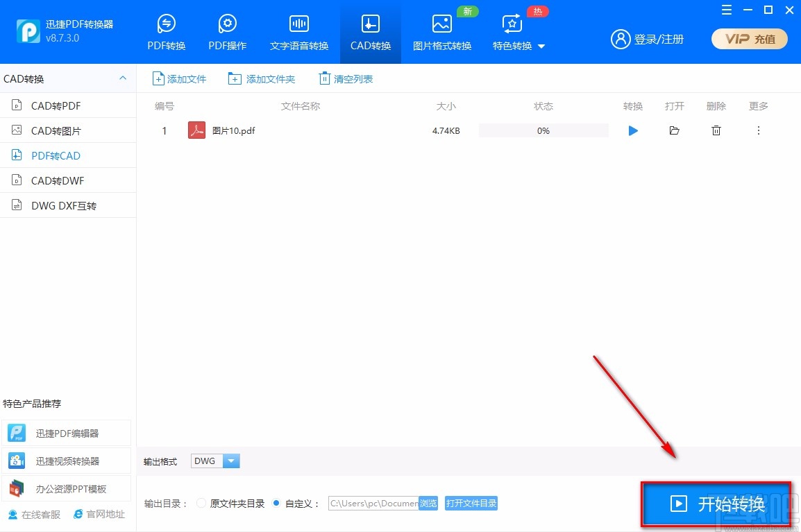
Task: Expand the 特色转换 menu arrow
Action: coord(541,46)
